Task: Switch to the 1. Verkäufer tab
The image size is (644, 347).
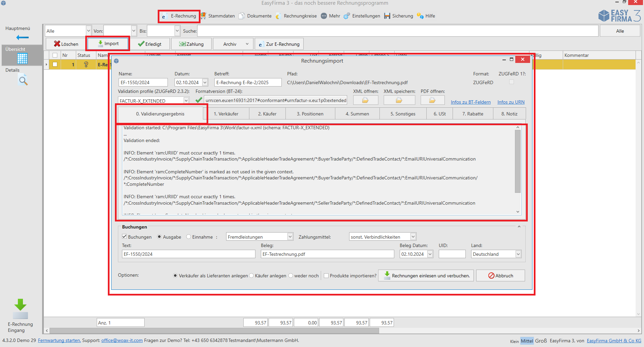Action: point(226,114)
